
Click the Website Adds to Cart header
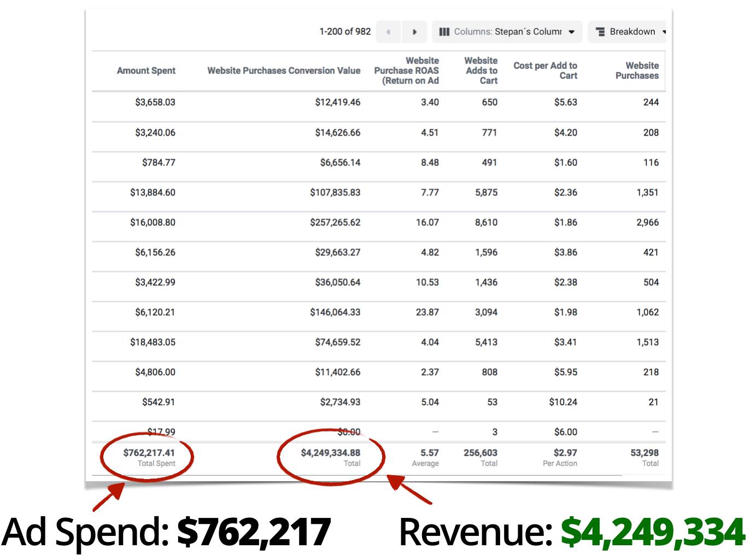(481, 71)
